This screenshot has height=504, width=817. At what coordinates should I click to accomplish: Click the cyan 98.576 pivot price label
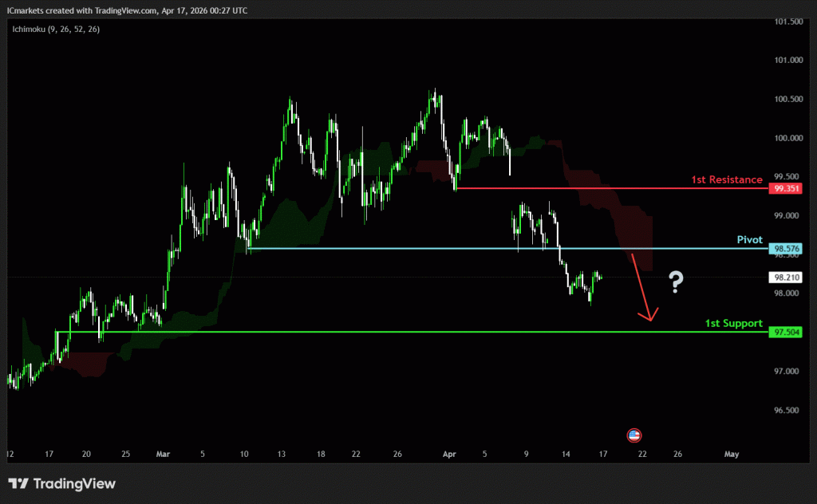click(786, 249)
